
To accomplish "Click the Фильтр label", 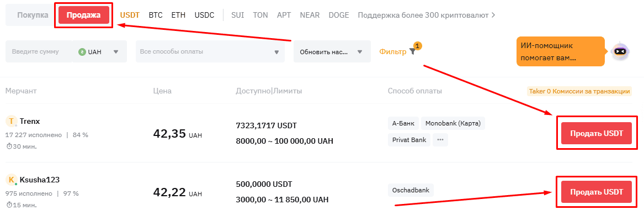I will 393,52.
